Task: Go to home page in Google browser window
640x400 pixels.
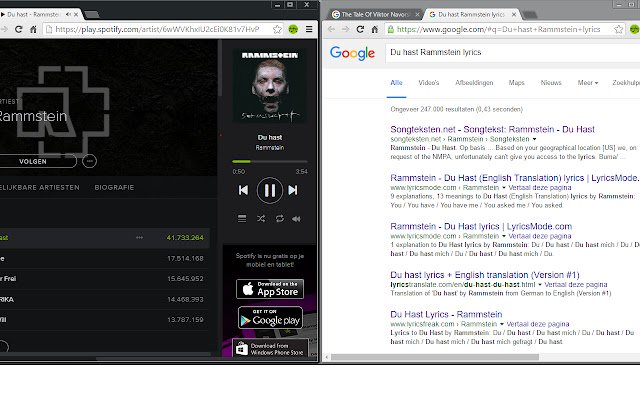Action: pos(375,29)
